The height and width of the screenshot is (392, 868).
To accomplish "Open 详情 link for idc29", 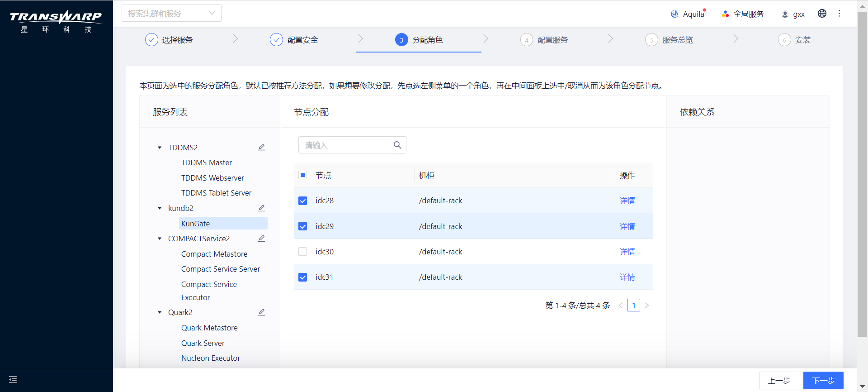I will click(627, 226).
